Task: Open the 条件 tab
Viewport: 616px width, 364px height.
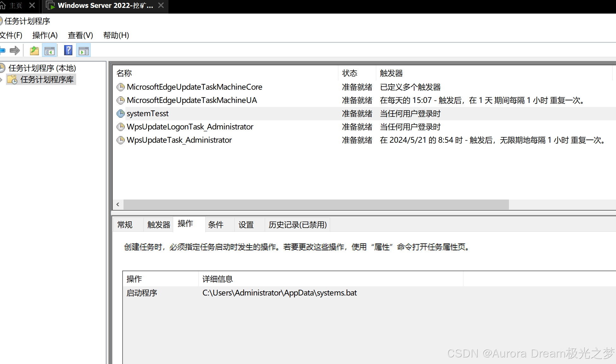Action: pos(215,225)
